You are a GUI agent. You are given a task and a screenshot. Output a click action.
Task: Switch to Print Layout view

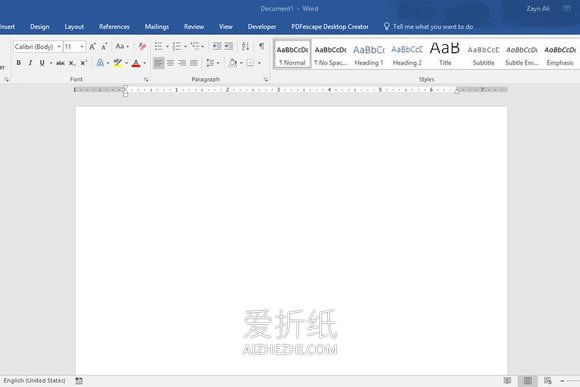click(x=528, y=381)
